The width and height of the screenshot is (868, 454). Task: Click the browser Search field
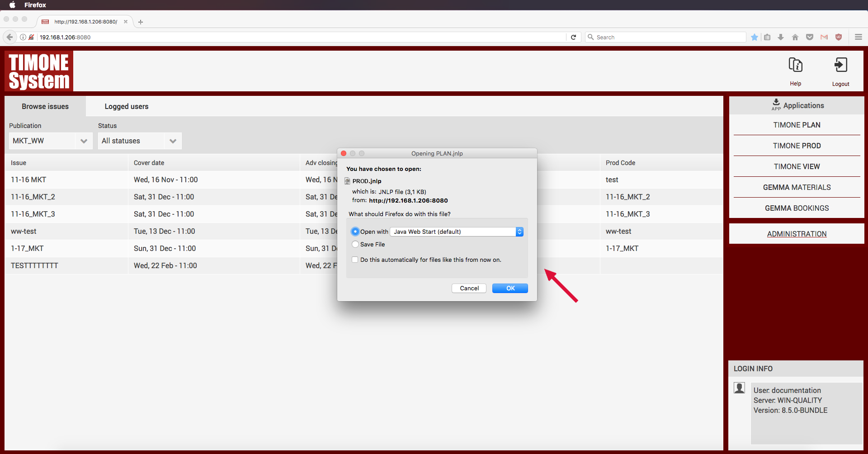[665, 37]
